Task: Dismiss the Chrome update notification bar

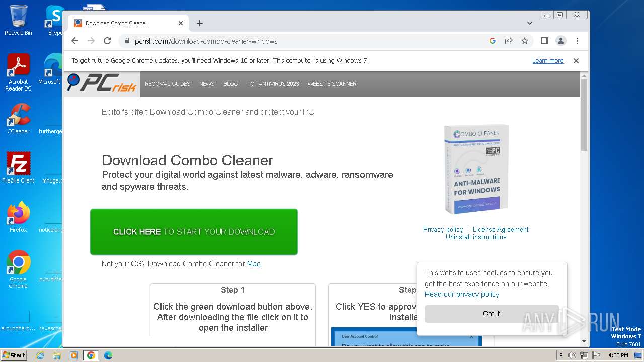Action: (x=576, y=61)
